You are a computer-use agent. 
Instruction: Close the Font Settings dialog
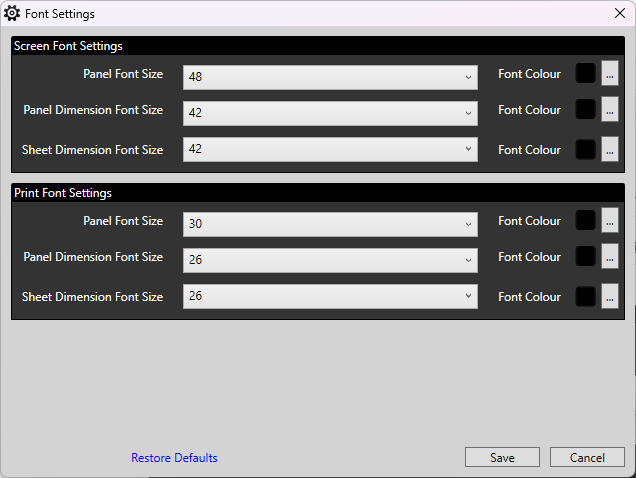click(619, 13)
